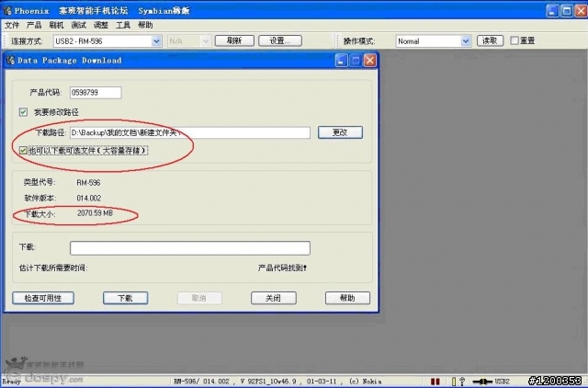Viewport: 588px width, 388px height.
Task: Open the 工具 menu
Action: 122,25
